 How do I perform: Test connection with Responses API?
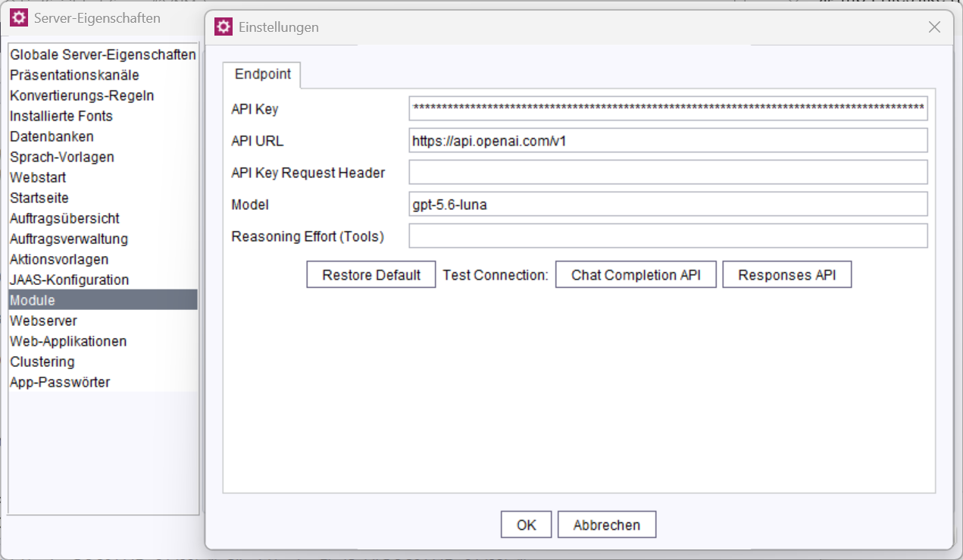tap(787, 275)
